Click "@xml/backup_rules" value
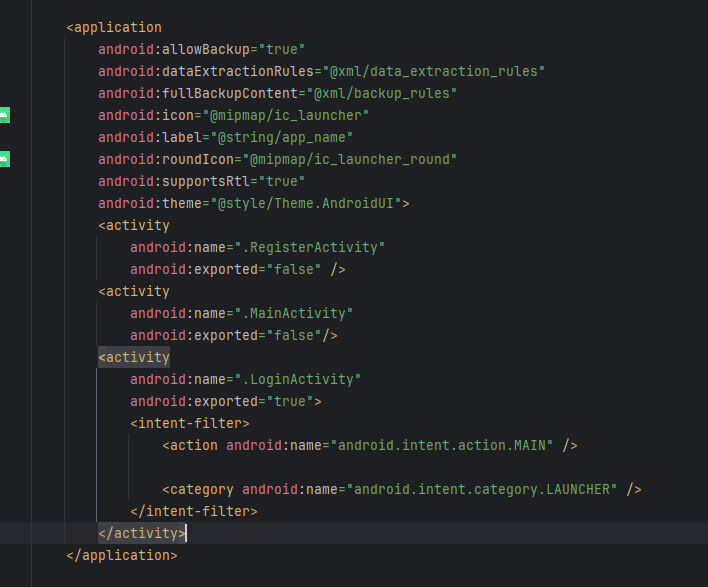This screenshot has width=708, height=587. click(382, 93)
